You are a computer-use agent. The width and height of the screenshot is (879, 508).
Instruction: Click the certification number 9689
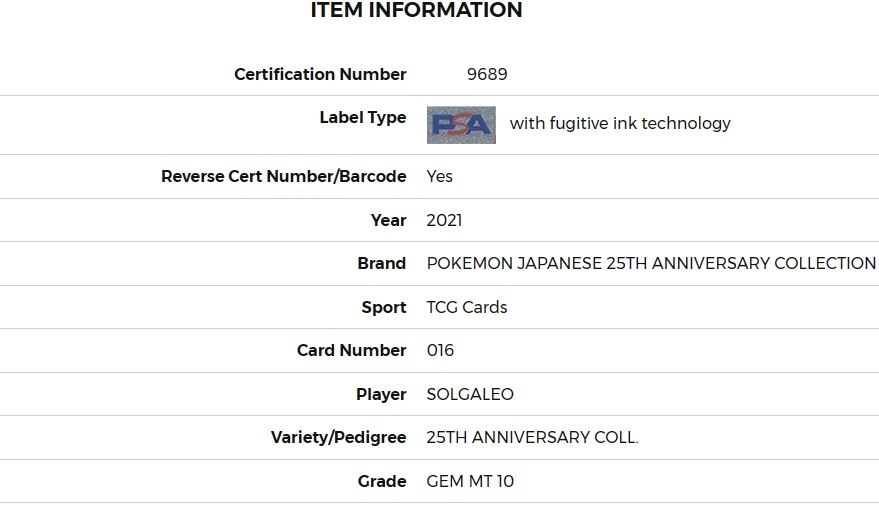tap(487, 74)
